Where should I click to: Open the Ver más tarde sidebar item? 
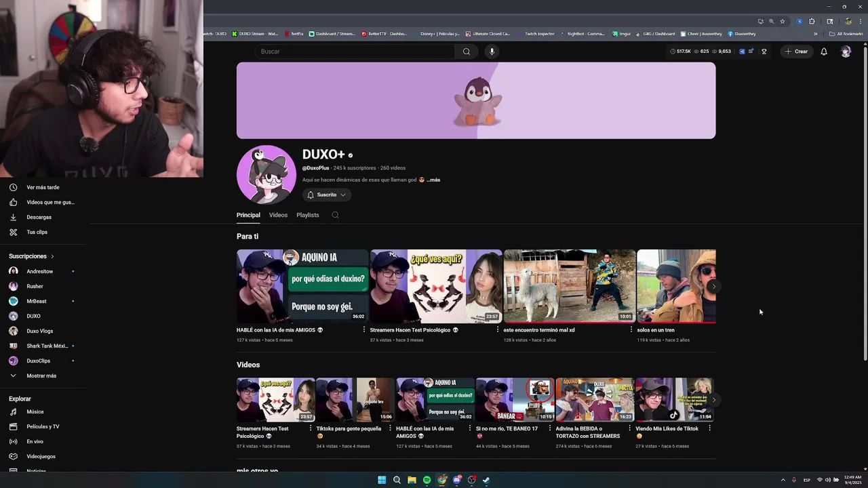43,187
